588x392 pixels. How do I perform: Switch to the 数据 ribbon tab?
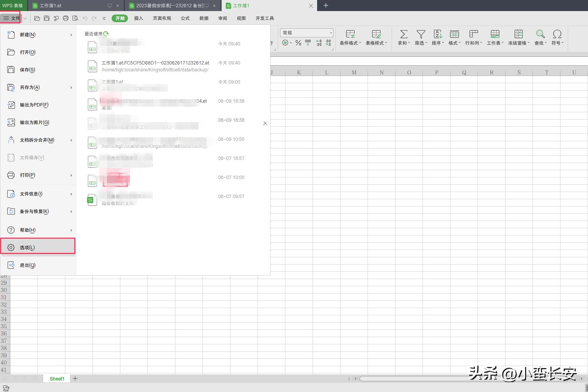(204, 18)
